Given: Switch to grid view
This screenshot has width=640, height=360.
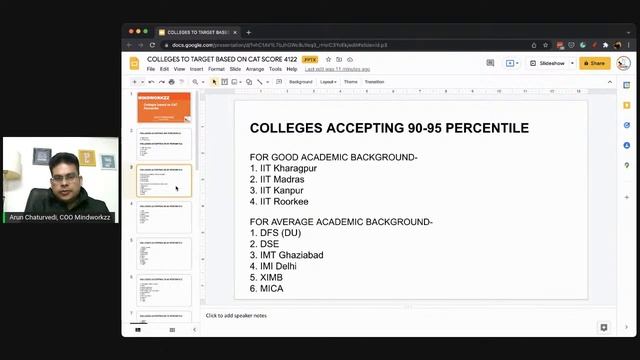Looking at the screenshot, I should click(x=172, y=330).
